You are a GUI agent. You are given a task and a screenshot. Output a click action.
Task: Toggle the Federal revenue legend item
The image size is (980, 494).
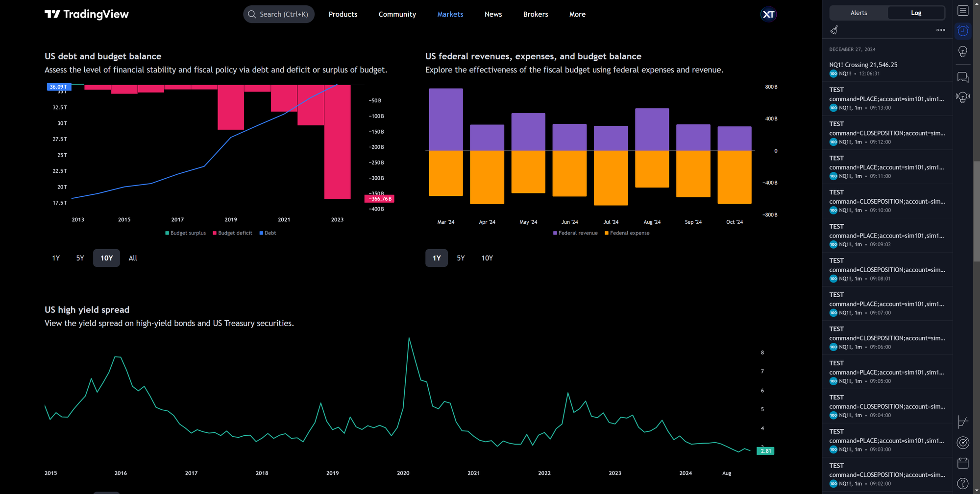(575, 233)
